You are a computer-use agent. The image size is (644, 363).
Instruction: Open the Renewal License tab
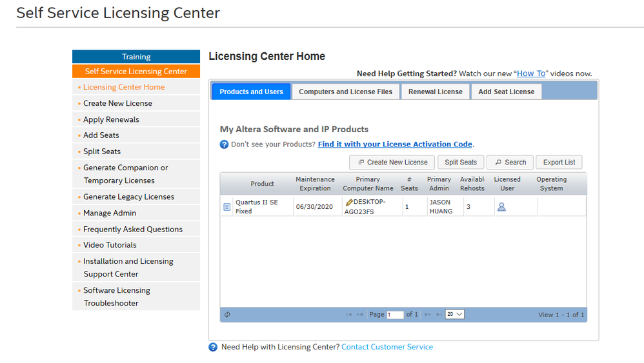pos(436,92)
